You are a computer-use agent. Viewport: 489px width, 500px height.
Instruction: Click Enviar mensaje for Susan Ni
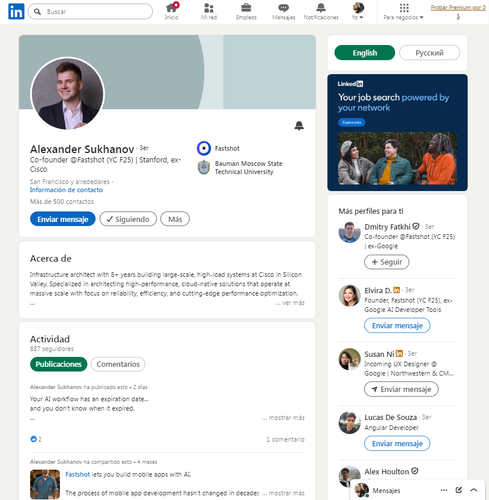click(x=401, y=389)
